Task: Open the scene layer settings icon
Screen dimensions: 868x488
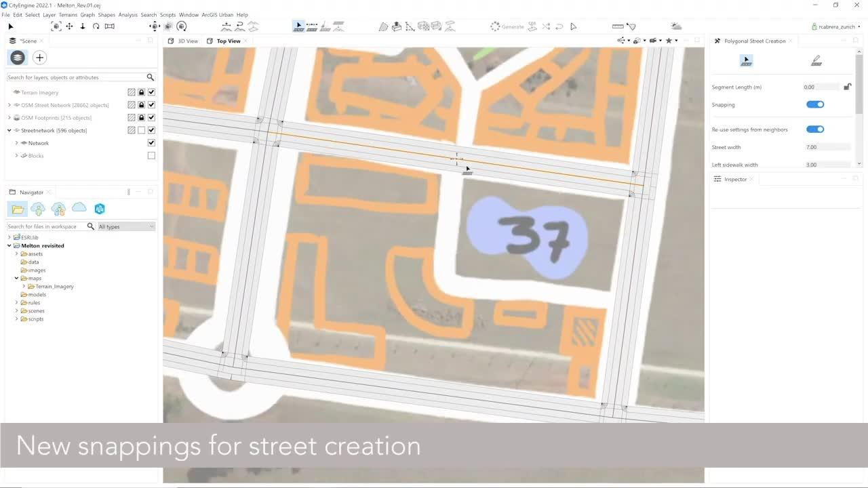Action: tap(18, 58)
